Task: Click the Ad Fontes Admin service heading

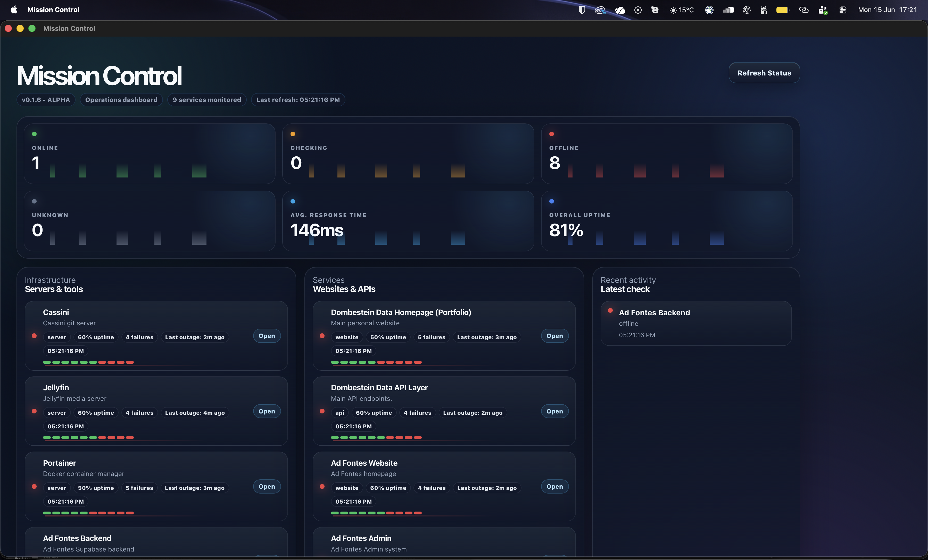Action: (361, 538)
